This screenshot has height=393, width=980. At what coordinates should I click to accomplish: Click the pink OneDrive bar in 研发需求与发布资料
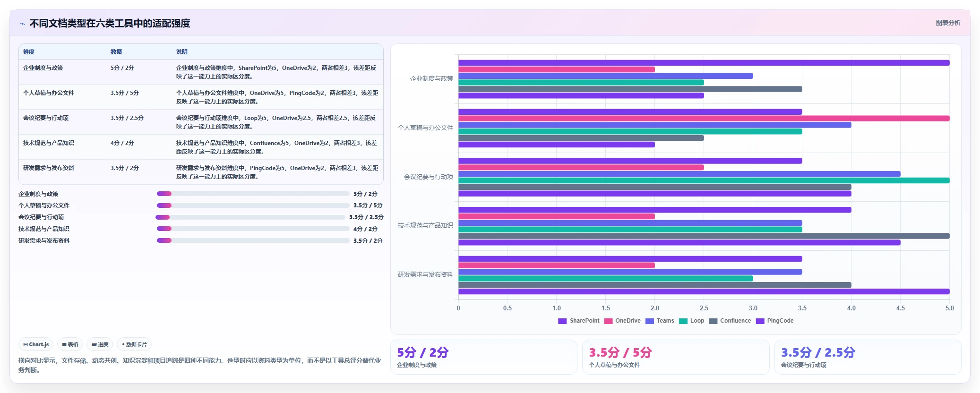(557, 265)
